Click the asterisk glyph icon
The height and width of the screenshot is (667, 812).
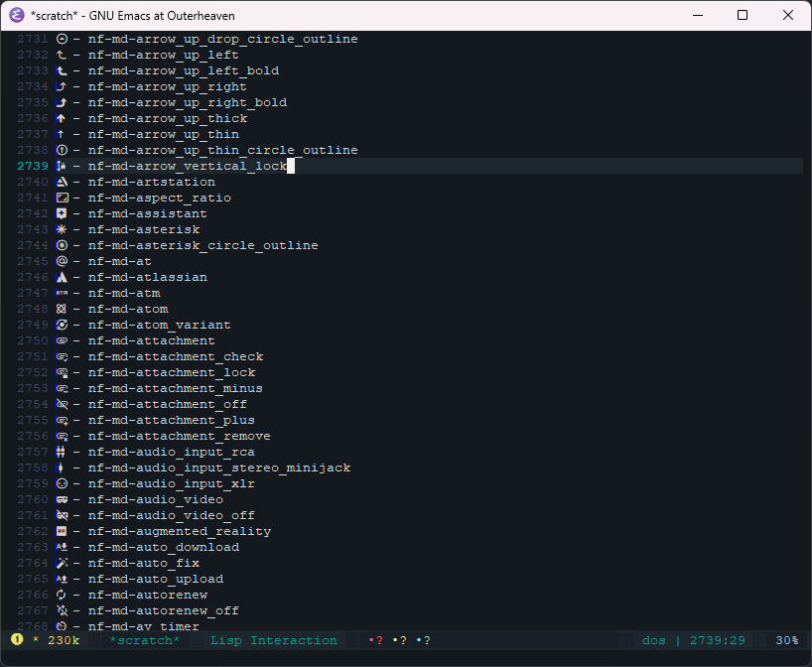coord(62,229)
